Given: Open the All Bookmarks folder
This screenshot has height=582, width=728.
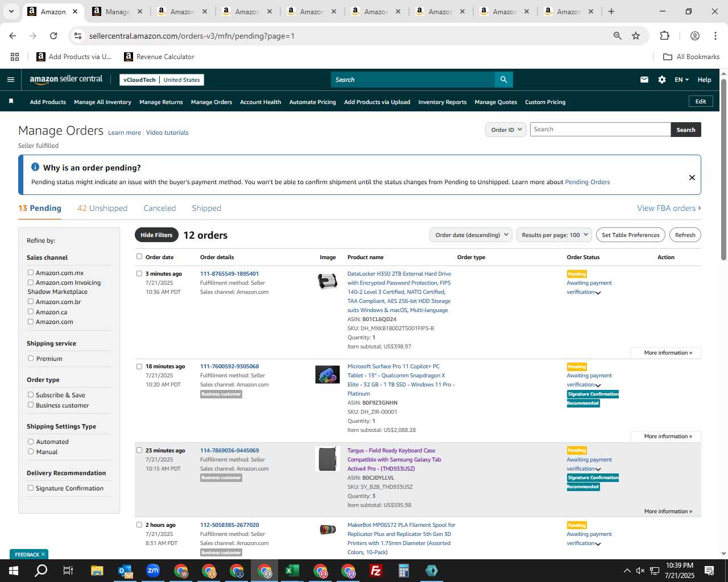Looking at the screenshot, I should point(692,57).
